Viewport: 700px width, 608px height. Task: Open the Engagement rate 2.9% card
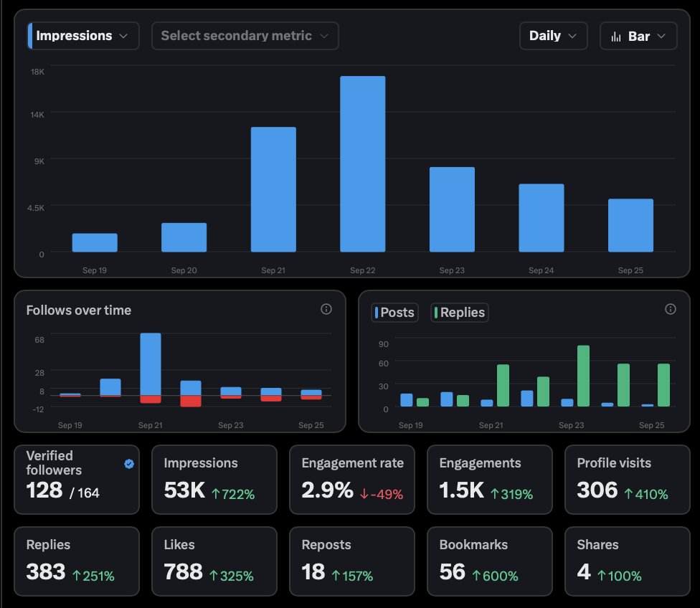tap(351, 480)
